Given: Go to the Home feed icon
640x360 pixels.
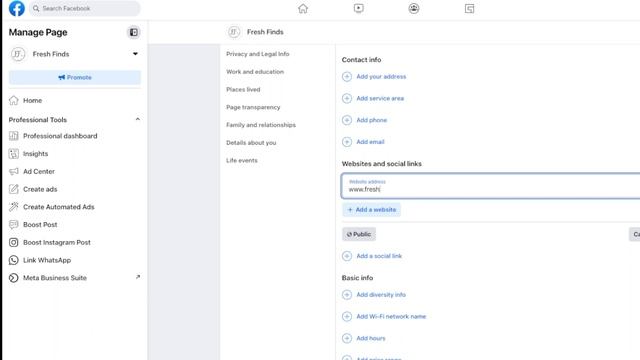Looking at the screenshot, I should pyautogui.click(x=303, y=9).
